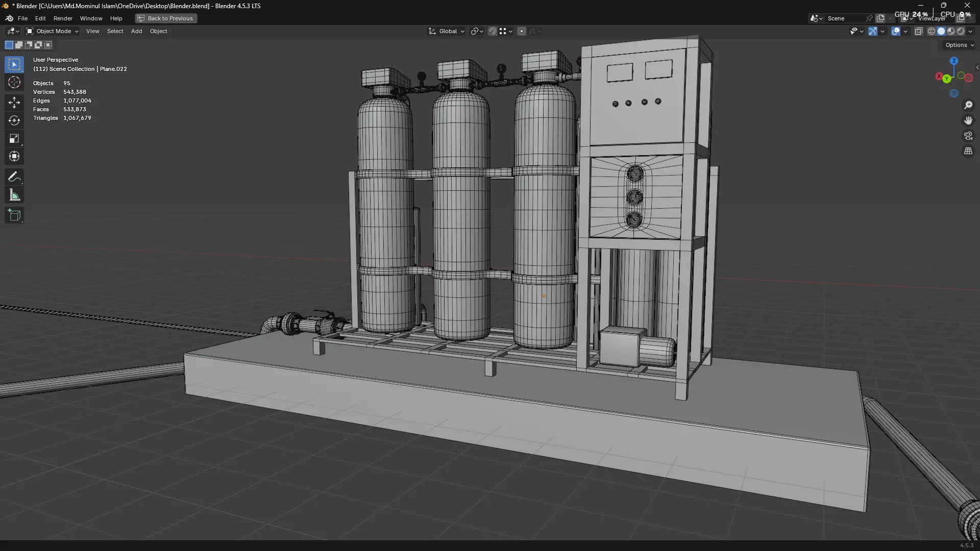The image size is (980, 551).
Task: Switch perspective/orthographic grid icon
Action: tap(968, 151)
